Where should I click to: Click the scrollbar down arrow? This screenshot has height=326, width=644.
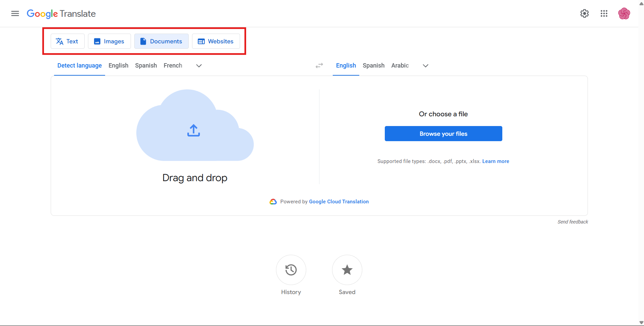641,323
